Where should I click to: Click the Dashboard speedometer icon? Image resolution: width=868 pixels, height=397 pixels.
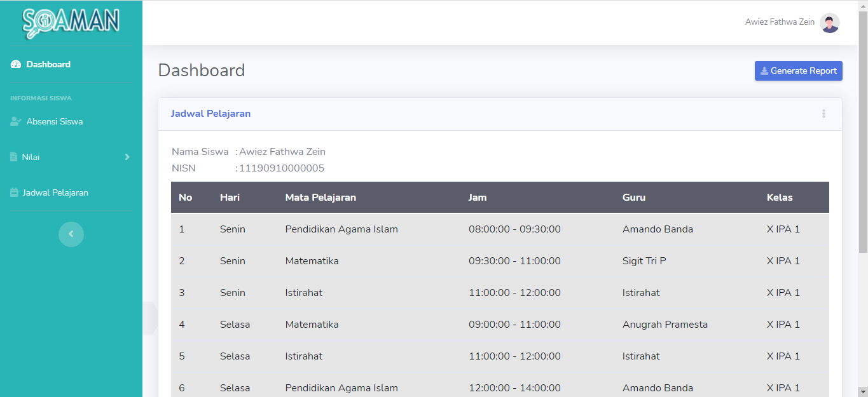16,64
